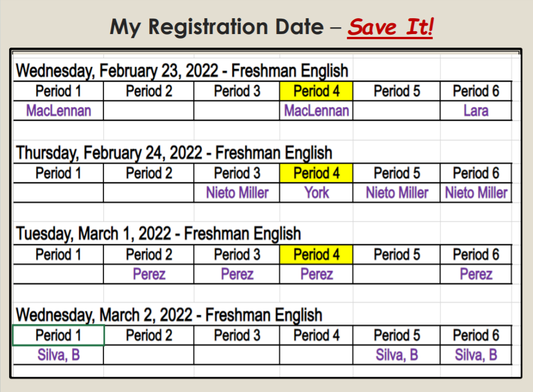Click the Wednesday, March 2, 2022 heading
Image resolution: width=533 pixels, height=392 pixels.
169,315
